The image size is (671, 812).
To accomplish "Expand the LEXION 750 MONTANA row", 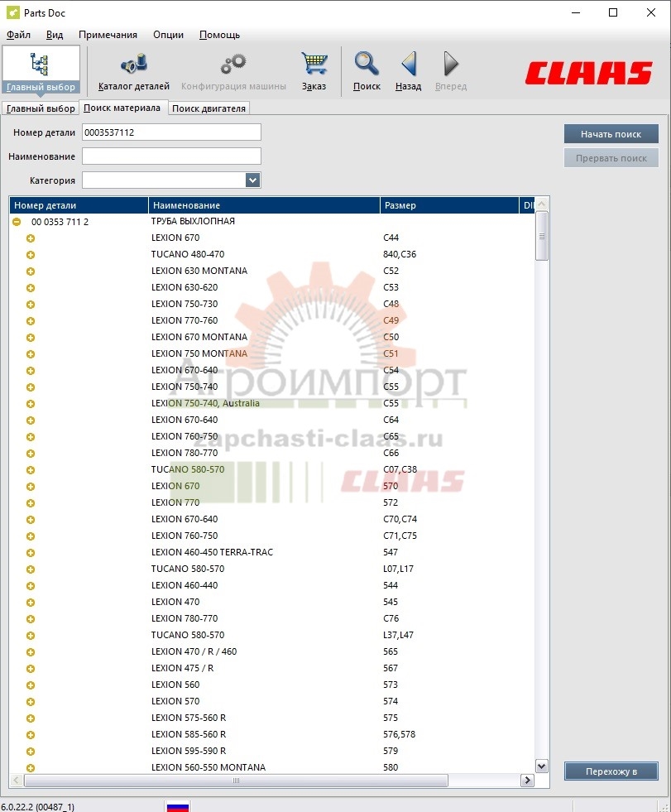I will (31, 354).
